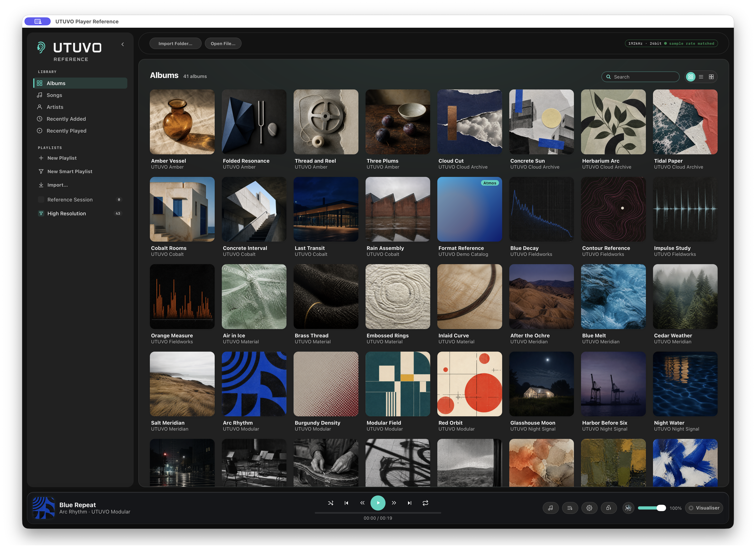This screenshot has height=558, width=756.
Task: Toggle the Visualiser button
Action: click(x=704, y=508)
